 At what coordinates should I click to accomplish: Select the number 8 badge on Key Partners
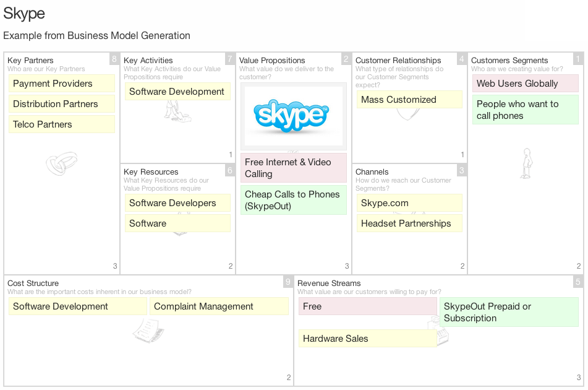point(114,59)
